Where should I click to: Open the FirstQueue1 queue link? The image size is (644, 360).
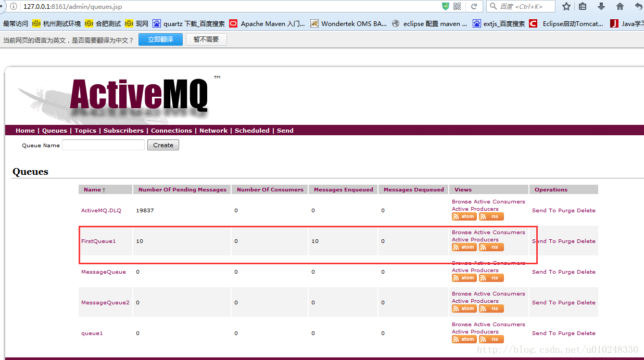pyautogui.click(x=98, y=241)
